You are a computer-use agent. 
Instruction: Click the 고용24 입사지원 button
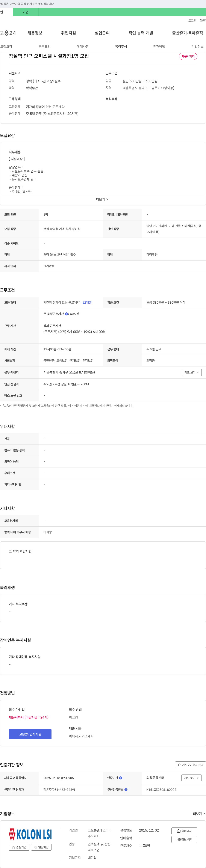coord(30,734)
